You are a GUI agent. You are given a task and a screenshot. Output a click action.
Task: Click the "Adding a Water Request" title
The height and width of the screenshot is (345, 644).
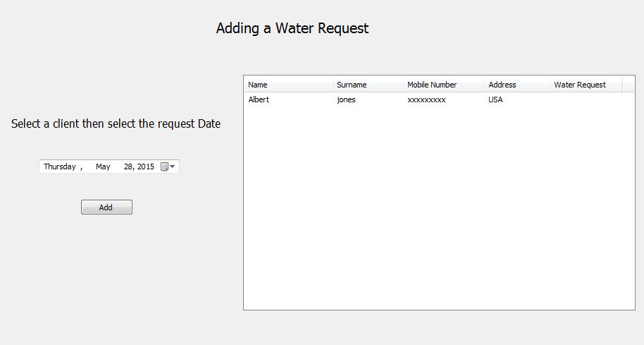pyautogui.click(x=292, y=28)
